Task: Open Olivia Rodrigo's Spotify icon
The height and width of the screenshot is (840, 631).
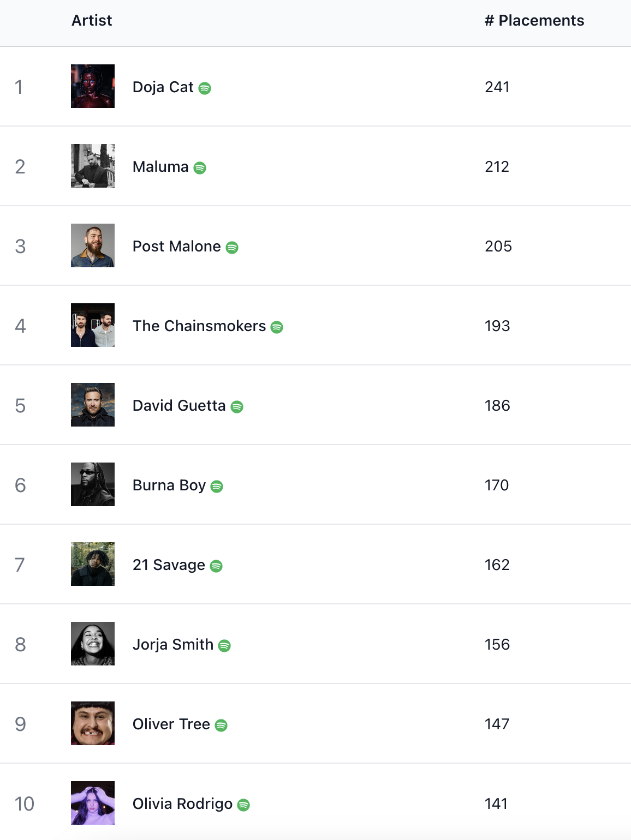Action: [243, 805]
